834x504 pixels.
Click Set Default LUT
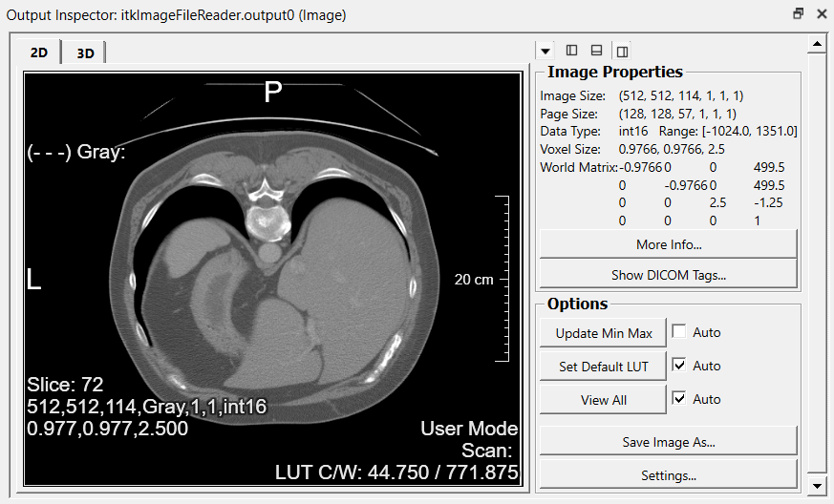pos(603,367)
